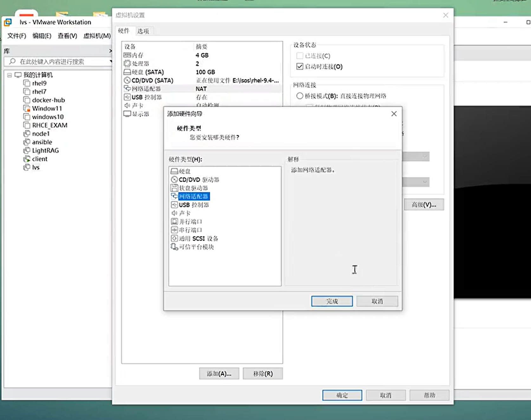
Task: Click the VMware Workstation logo icon
Action: [x=8, y=22]
